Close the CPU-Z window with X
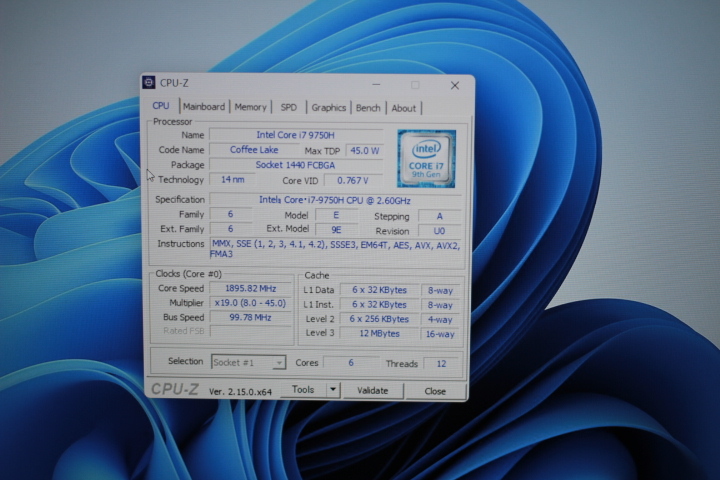Viewport: 720px width, 480px height. pos(455,85)
